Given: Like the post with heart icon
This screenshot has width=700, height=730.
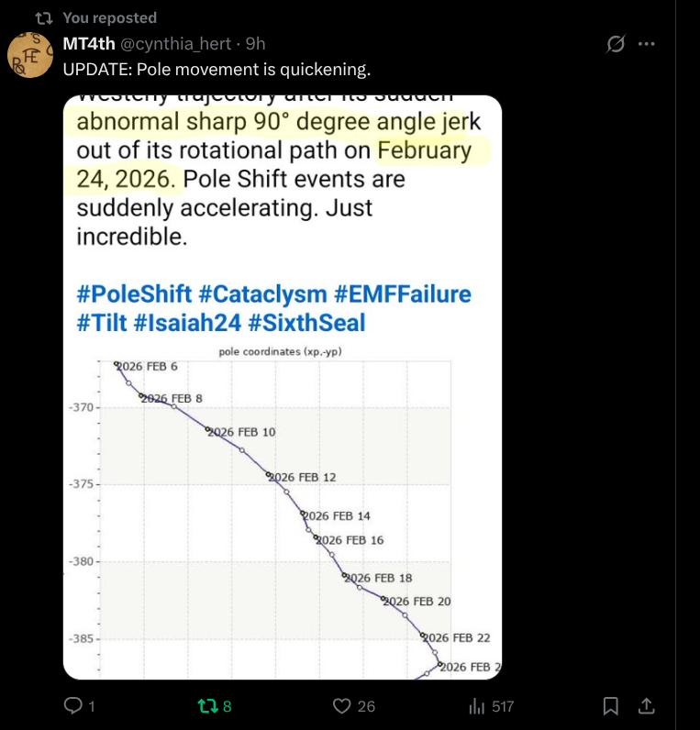Looking at the screenshot, I should tap(342, 706).
